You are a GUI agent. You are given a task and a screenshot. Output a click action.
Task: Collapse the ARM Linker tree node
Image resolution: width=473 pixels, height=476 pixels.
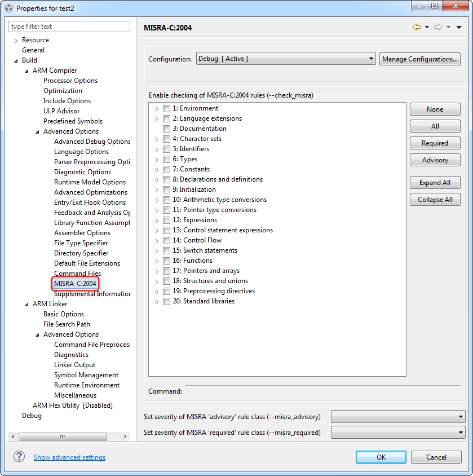coord(26,305)
